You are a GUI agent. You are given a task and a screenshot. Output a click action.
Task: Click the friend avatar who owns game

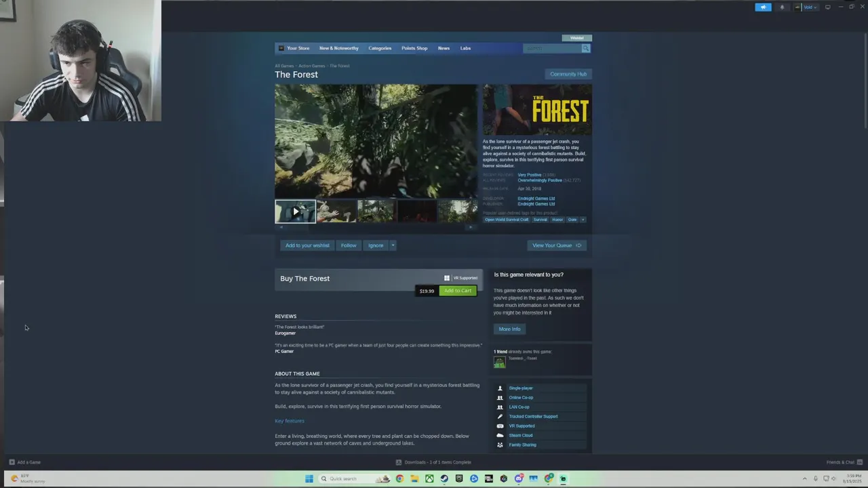pyautogui.click(x=500, y=363)
